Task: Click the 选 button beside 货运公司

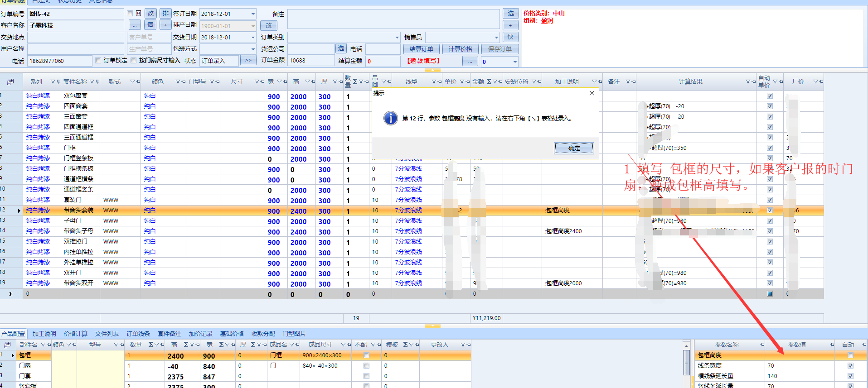Action: (341, 48)
